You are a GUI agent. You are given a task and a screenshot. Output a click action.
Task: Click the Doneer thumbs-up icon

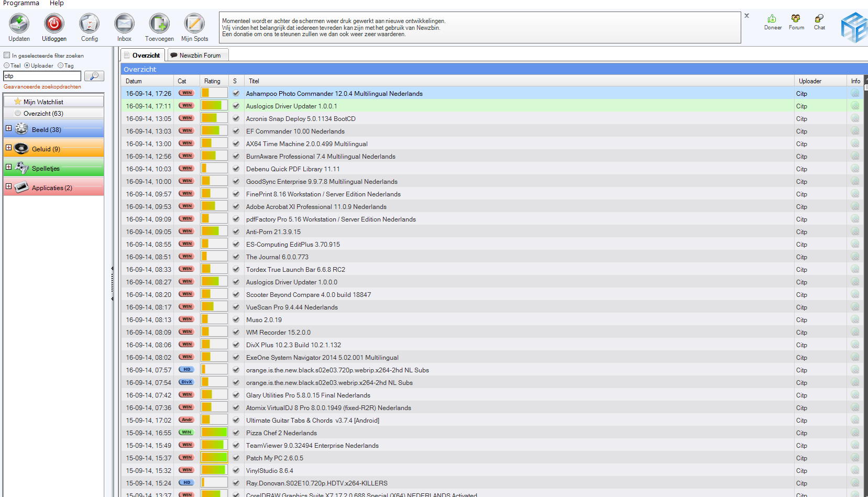(772, 19)
